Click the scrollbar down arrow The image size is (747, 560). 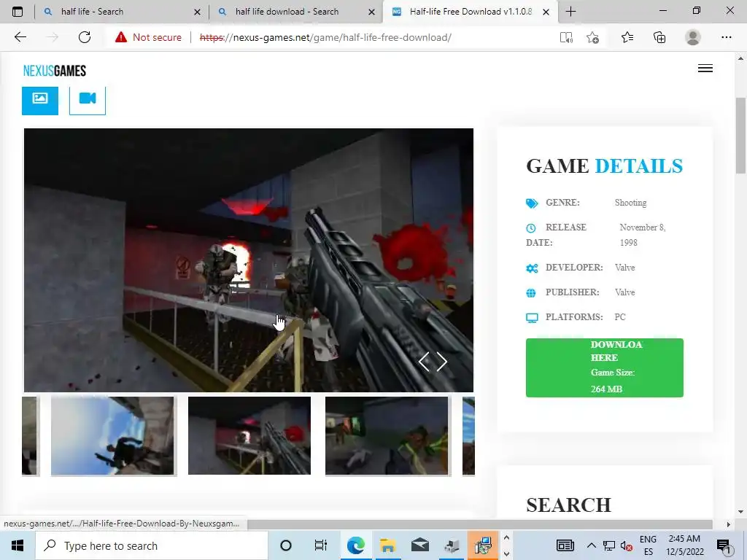pyautogui.click(x=740, y=512)
